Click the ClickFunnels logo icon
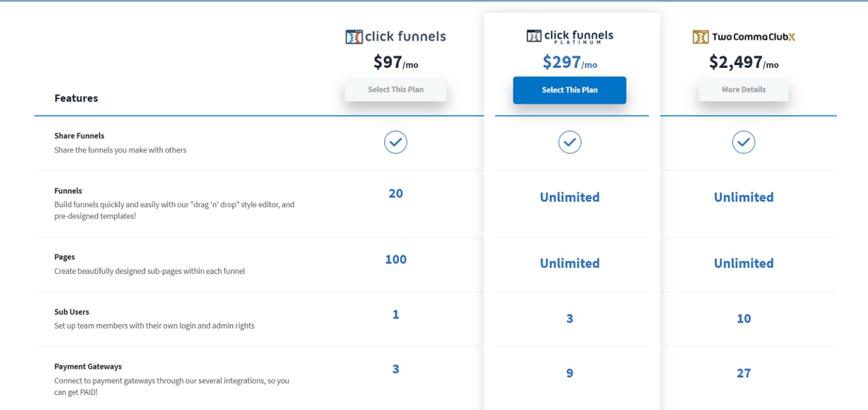The height and width of the screenshot is (410, 868). point(354,37)
